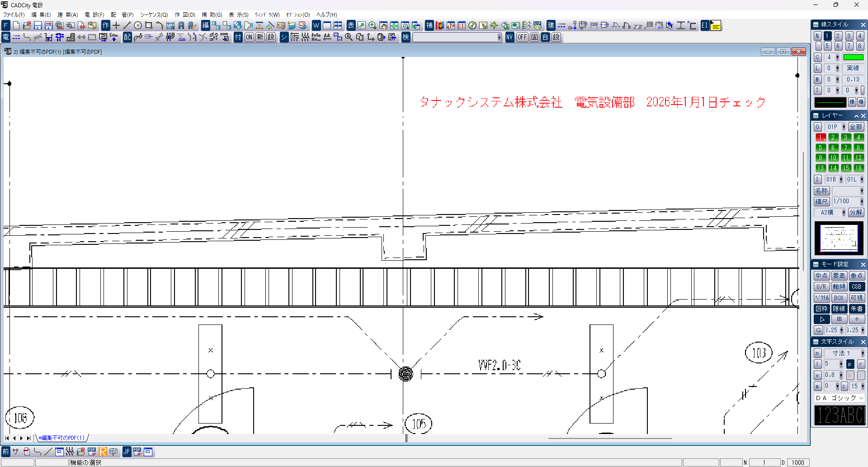Expand the ゴシック font dropdown

pos(861,398)
